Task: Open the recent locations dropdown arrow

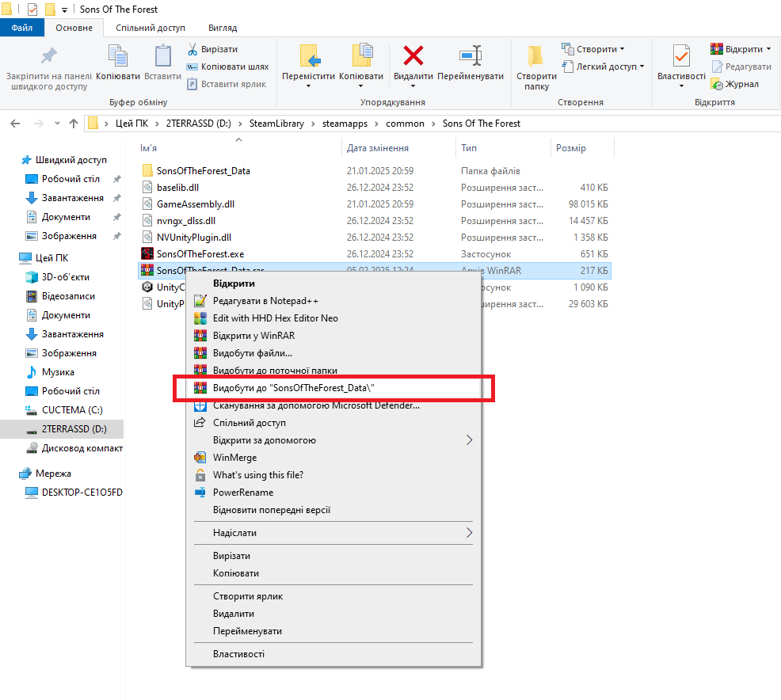Action: [57, 124]
